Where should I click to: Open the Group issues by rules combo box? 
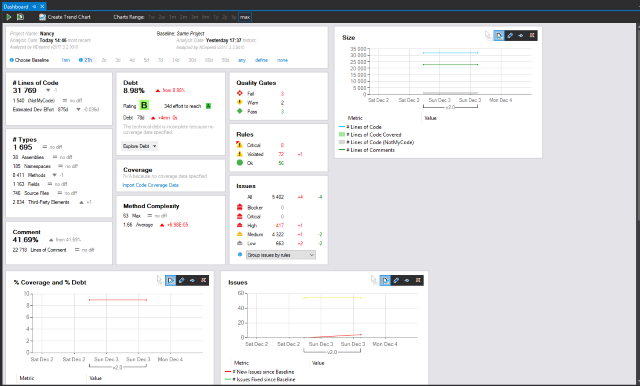281,255
